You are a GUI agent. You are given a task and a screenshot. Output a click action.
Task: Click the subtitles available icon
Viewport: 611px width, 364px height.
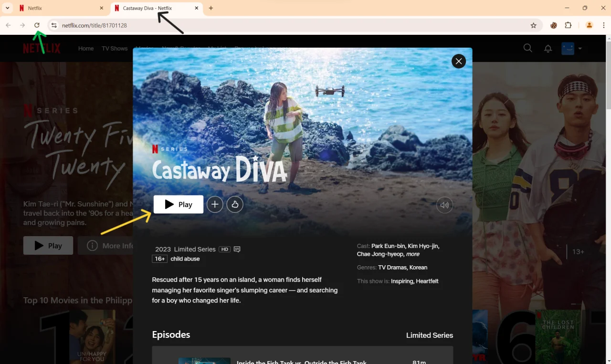click(x=237, y=249)
